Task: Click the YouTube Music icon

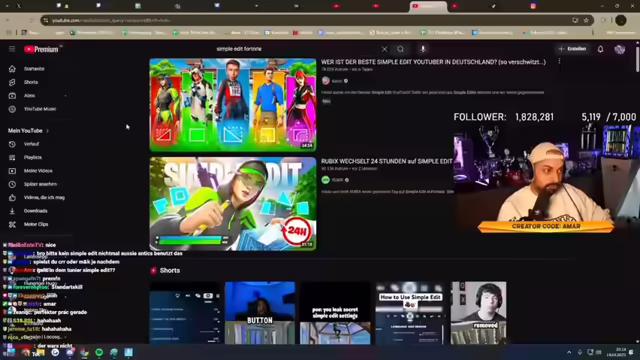Action: point(12,109)
